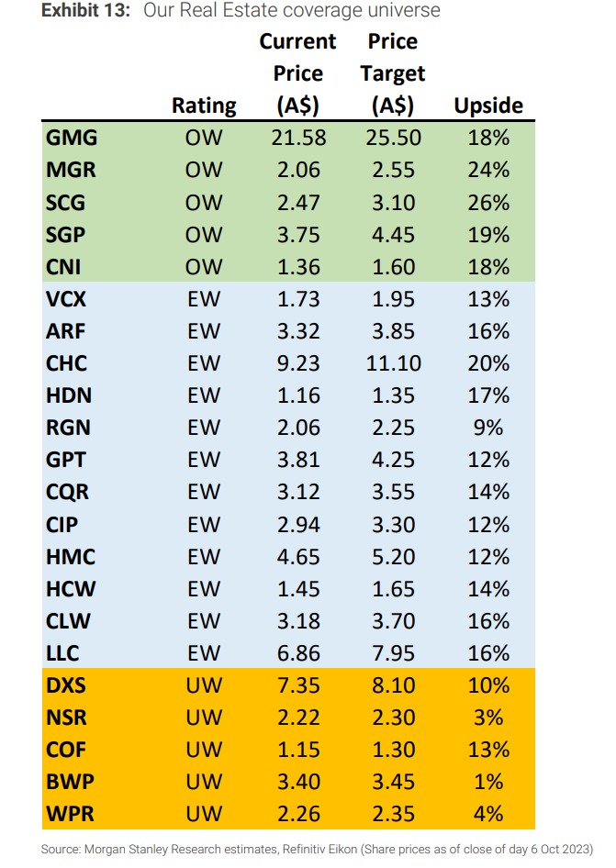Click the Current Price column header
Screen dimensions: 616x868
click(297, 73)
